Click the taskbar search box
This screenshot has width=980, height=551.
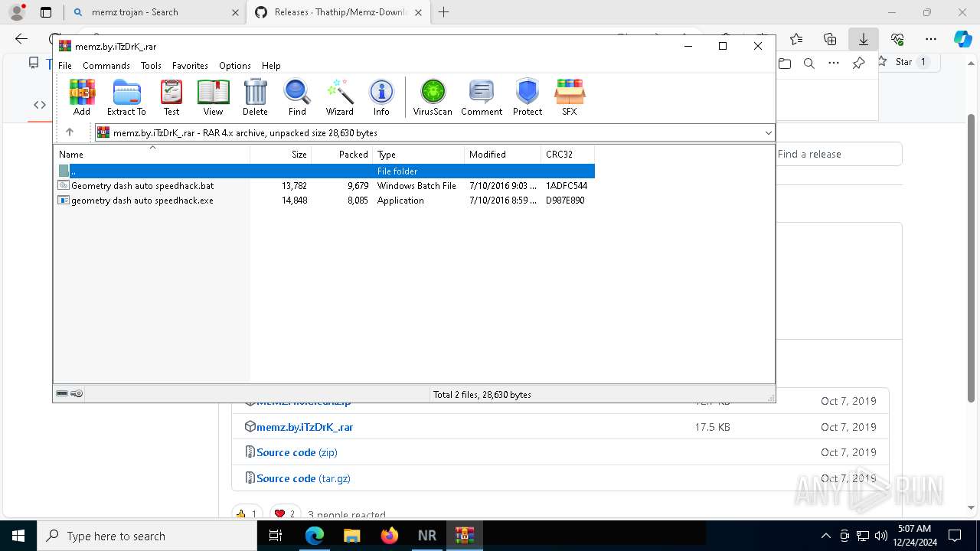(x=146, y=536)
